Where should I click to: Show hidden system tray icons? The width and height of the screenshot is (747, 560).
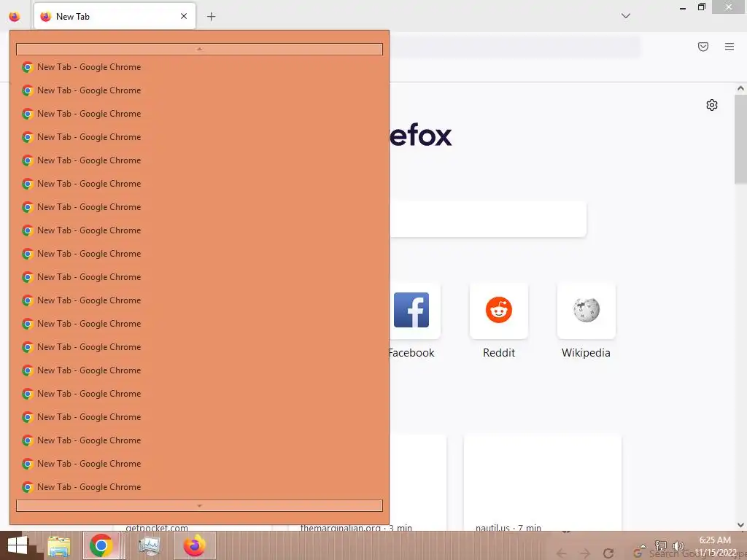click(x=643, y=546)
